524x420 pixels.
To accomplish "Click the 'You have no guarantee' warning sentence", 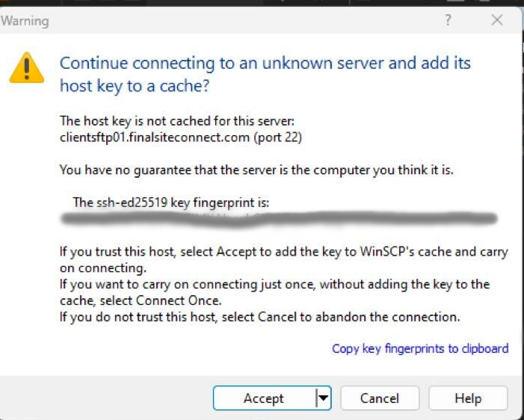I will (x=256, y=170).
